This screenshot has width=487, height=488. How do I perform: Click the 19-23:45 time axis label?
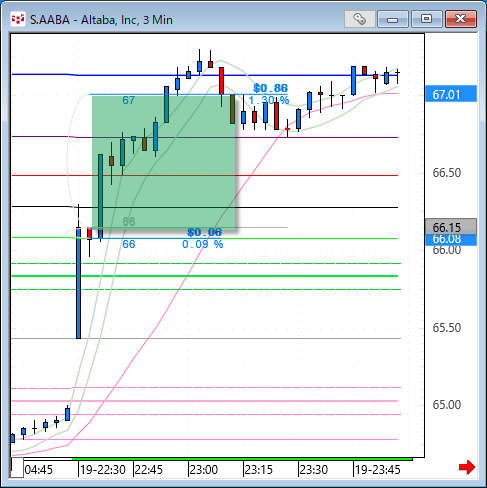coord(377,470)
